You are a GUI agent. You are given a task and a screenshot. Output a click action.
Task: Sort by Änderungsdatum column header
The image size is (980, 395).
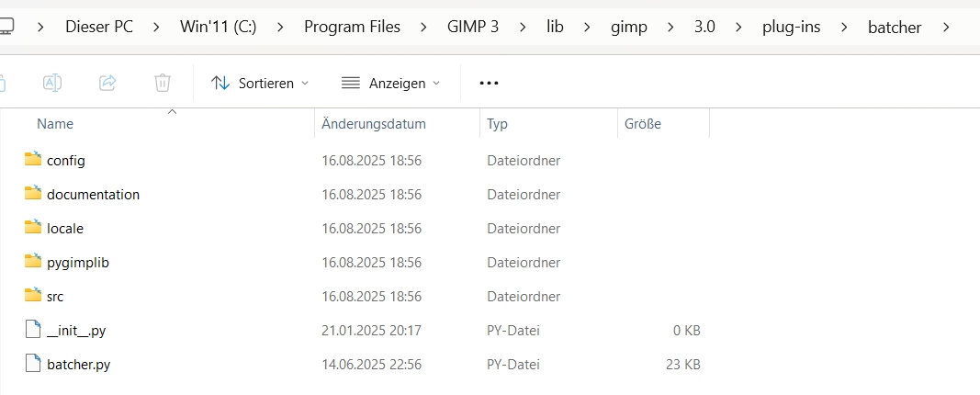pos(373,124)
